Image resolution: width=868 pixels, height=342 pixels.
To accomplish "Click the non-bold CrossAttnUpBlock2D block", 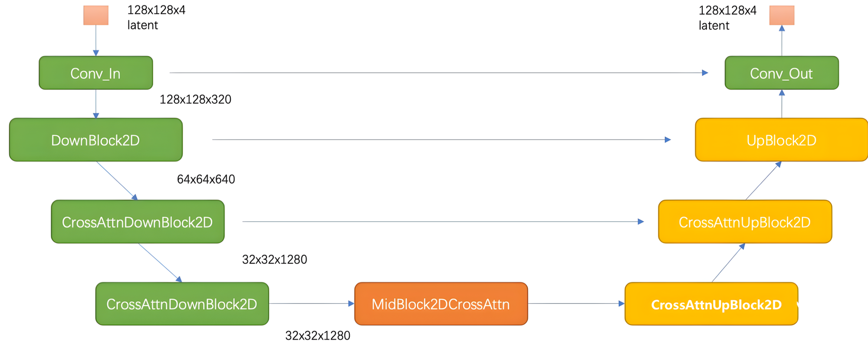I will 745,221.
